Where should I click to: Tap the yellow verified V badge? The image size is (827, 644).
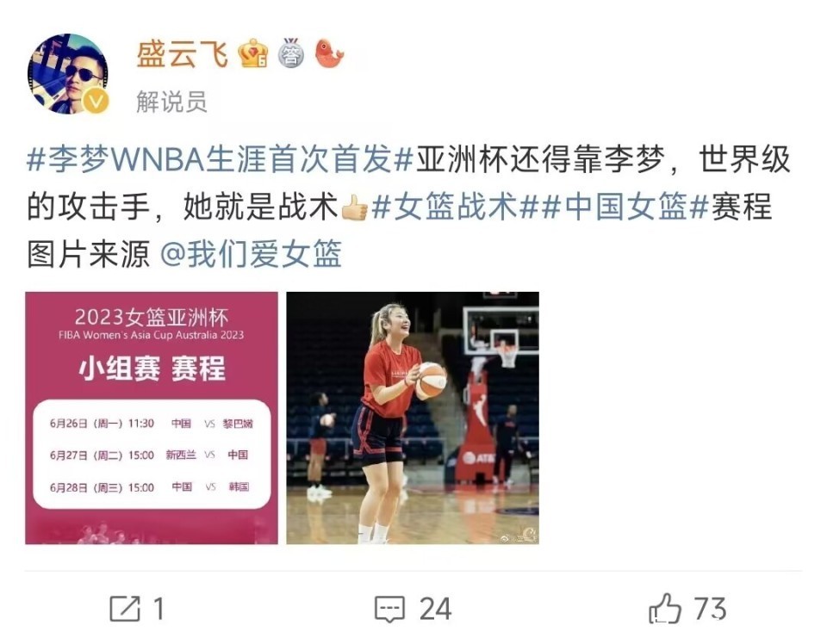click(96, 102)
